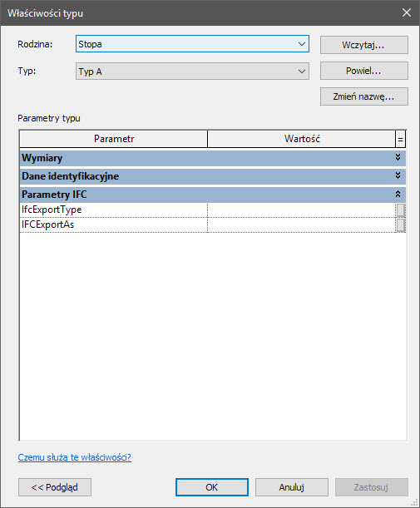Expand the Dane identyfikacyjne section chevron
This screenshot has width=420, height=508.
tap(398, 175)
